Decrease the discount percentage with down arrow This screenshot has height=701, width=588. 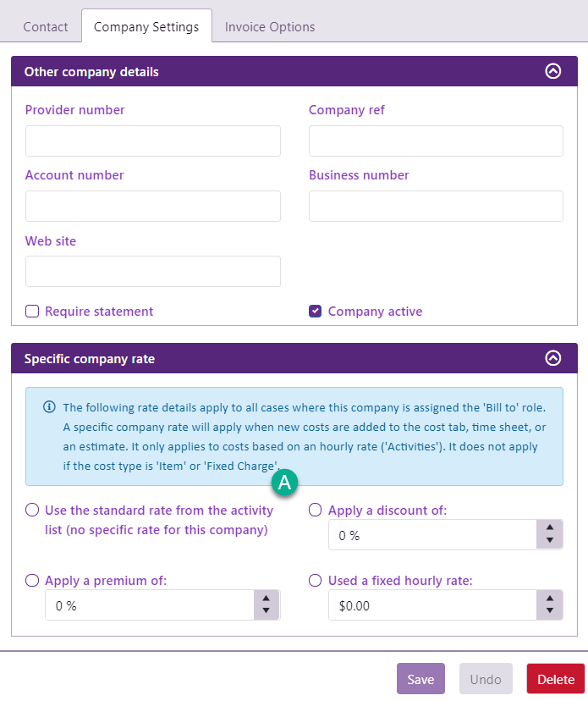(x=550, y=541)
